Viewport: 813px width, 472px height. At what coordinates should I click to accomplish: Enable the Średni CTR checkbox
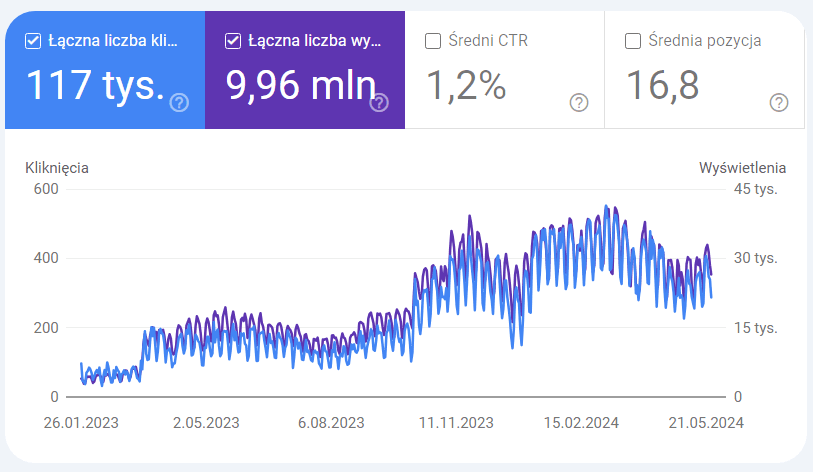point(433,41)
